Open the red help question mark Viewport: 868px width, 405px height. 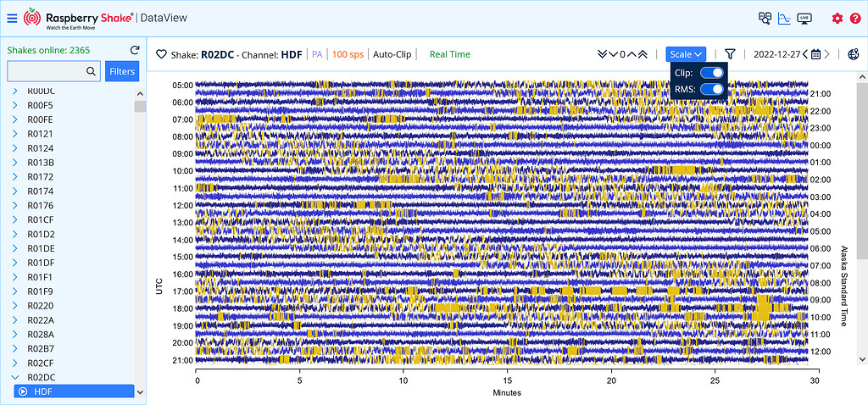[x=855, y=18]
